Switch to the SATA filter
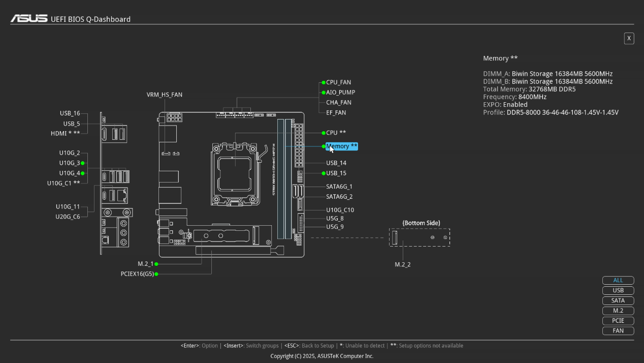The height and width of the screenshot is (363, 644). point(618,300)
